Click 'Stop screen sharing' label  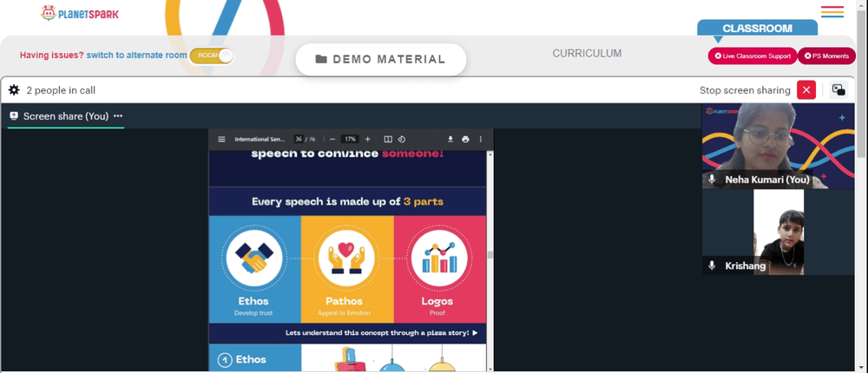coord(745,90)
